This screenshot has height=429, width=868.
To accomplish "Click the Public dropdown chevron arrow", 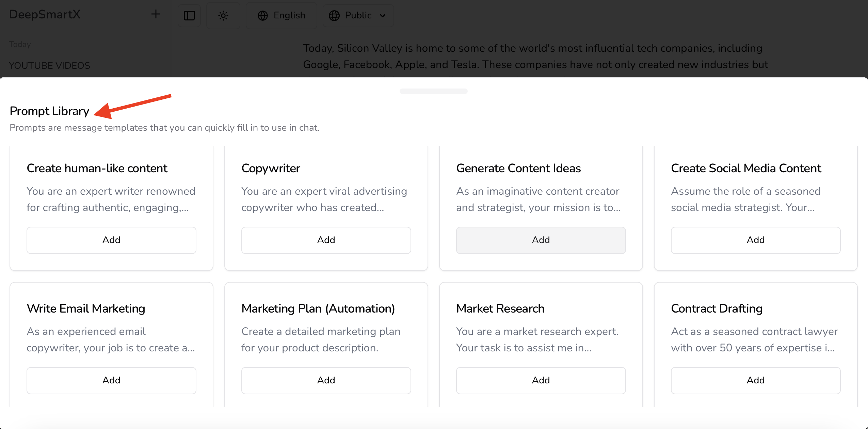I will (383, 16).
